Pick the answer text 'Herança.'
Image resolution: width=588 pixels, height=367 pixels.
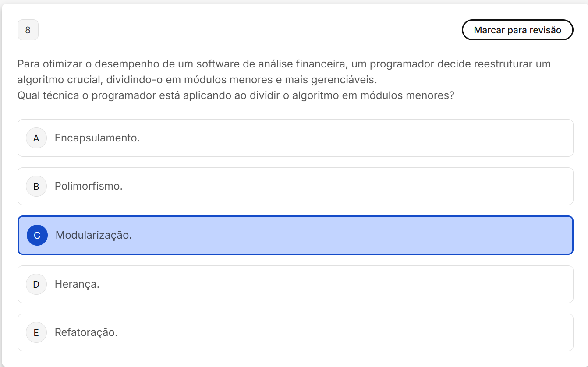click(77, 284)
